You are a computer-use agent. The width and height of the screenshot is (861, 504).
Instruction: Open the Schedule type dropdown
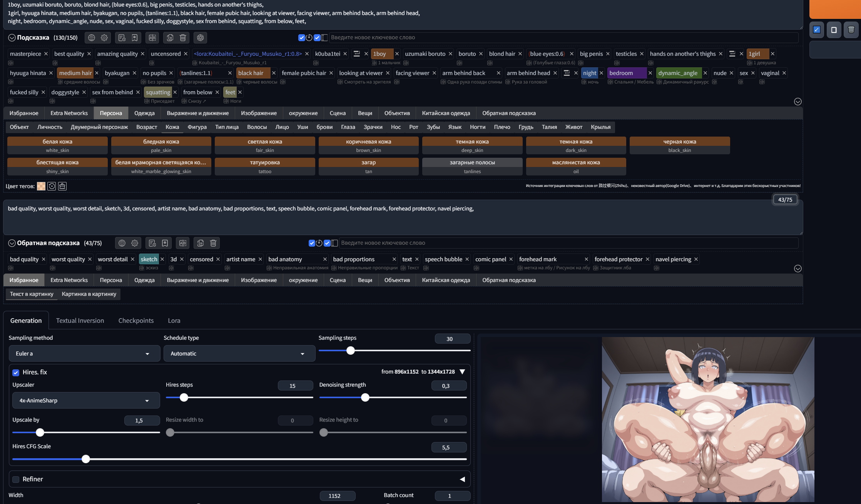click(x=239, y=354)
